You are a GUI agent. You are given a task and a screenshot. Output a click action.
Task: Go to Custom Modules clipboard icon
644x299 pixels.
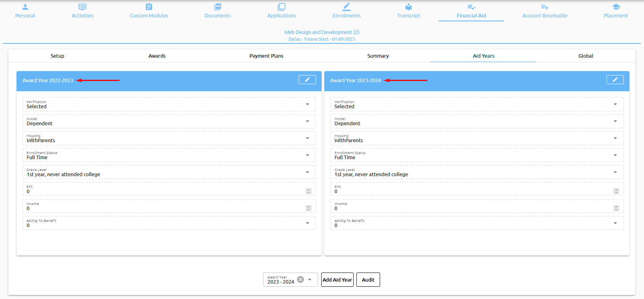149,7
